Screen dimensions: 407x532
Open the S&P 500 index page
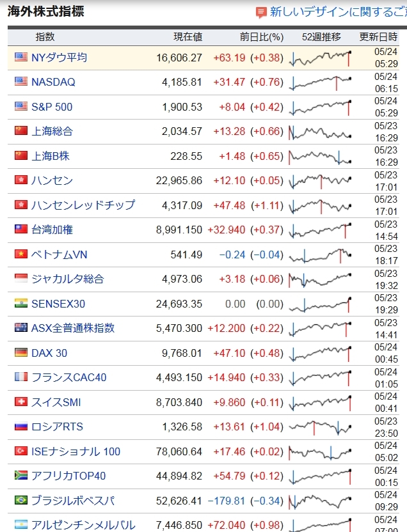[52, 107]
